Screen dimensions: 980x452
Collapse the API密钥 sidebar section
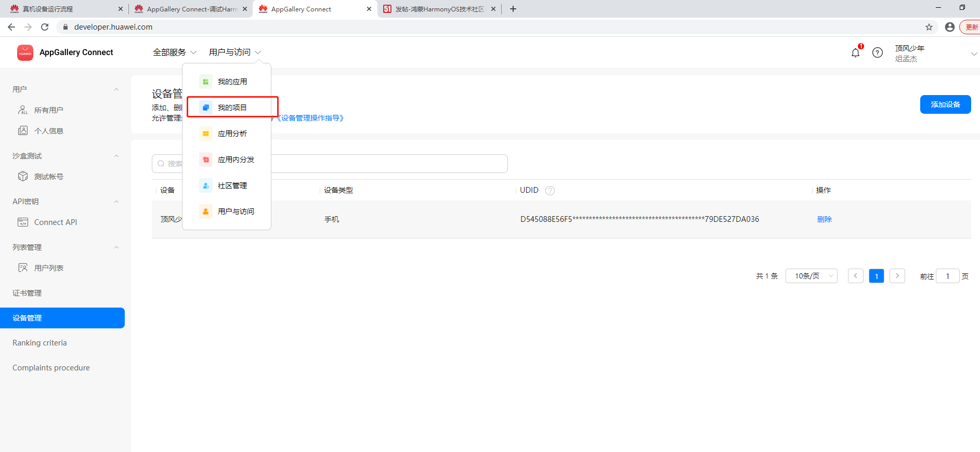[x=116, y=202]
